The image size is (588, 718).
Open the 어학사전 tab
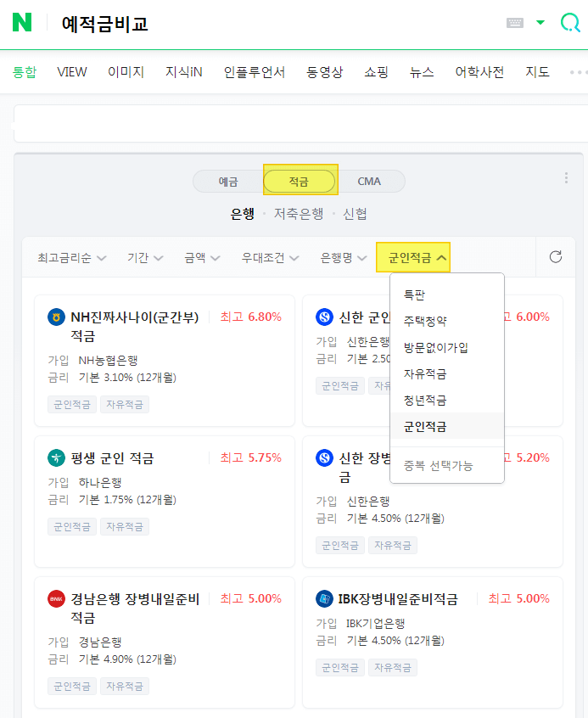(479, 72)
